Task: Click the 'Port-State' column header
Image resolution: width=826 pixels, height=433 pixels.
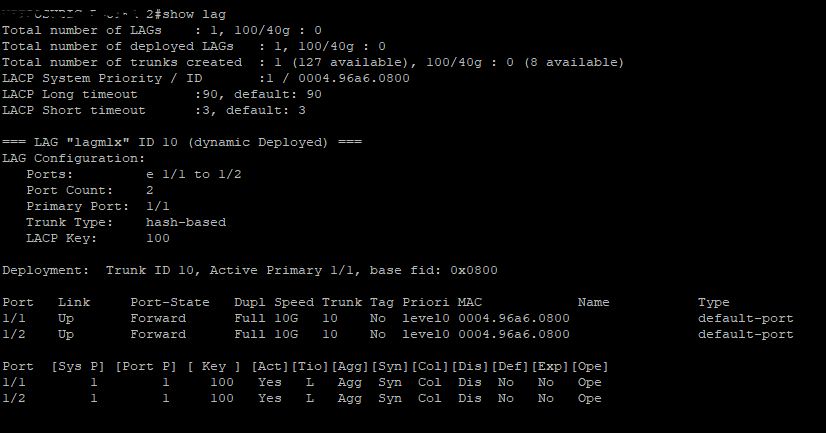Action: pos(169,302)
